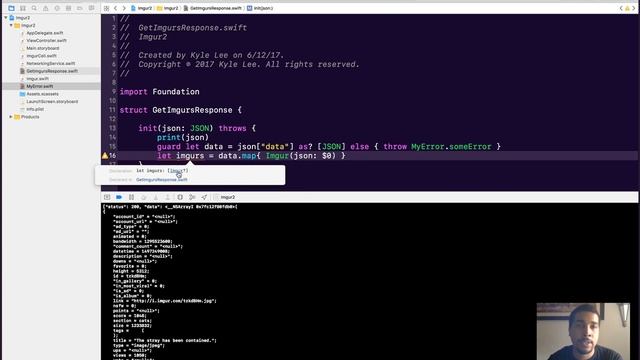Collapse the Imgur2 group folder

[x=11, y=25]
